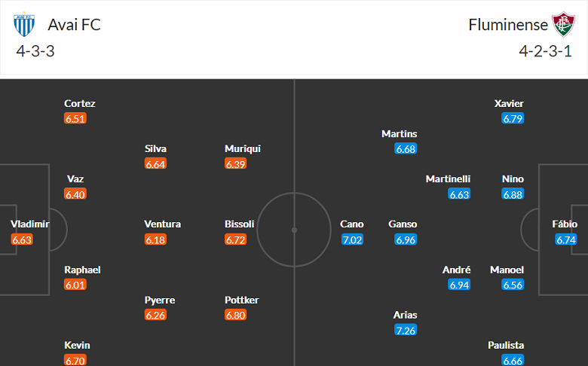588x366 pixels.
Task: Click Raphael's 6.01 rating badge
Action: click(75, 285)
